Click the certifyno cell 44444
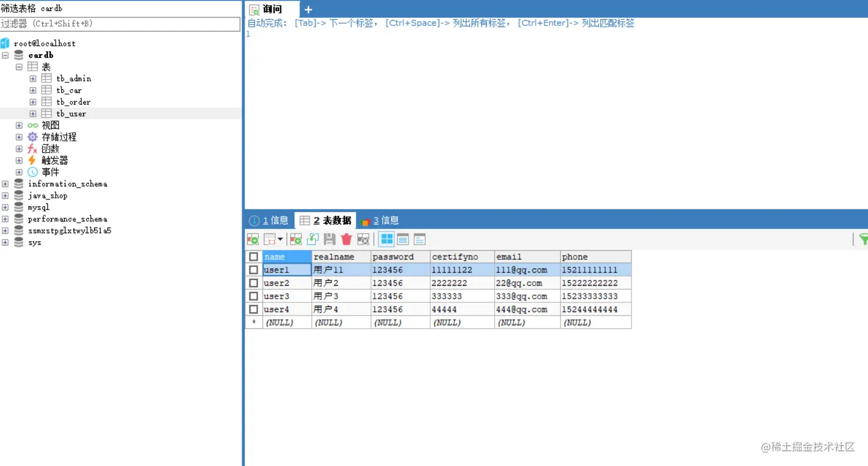The image size is (868, 466). point(462,309)
